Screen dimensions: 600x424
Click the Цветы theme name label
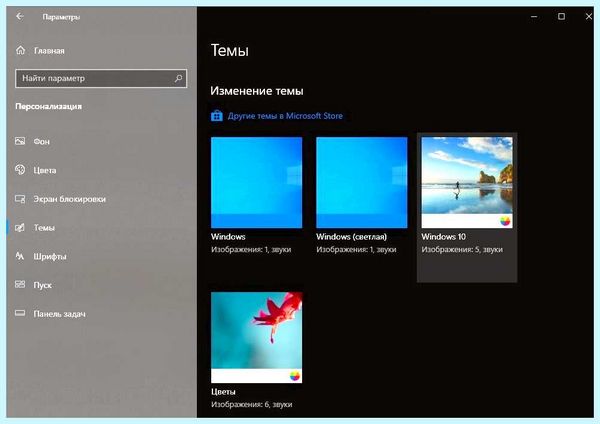[223, 392]
